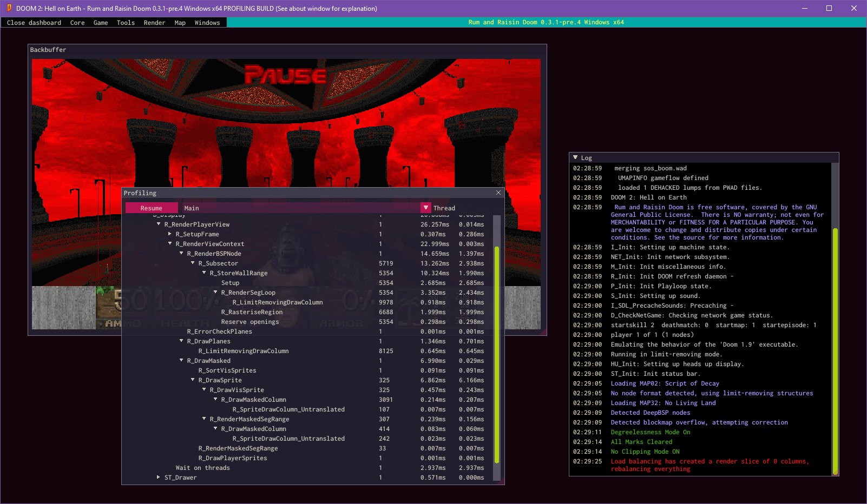Click the 'Loading MAP02: Script of Decay' log line
This screenshot has height=504, width=867.
pos(665,383)
